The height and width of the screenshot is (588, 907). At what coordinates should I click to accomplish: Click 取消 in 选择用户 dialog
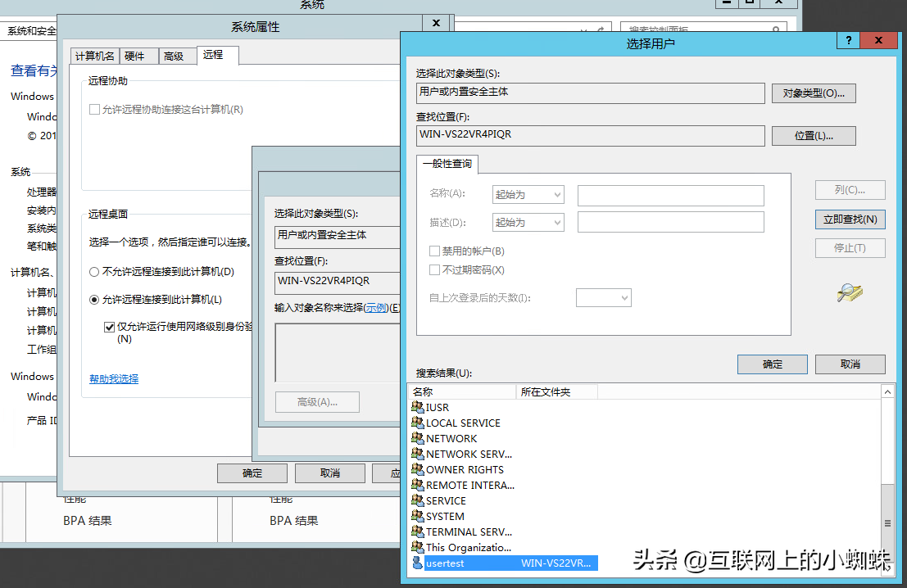click(x=850, y=364)
